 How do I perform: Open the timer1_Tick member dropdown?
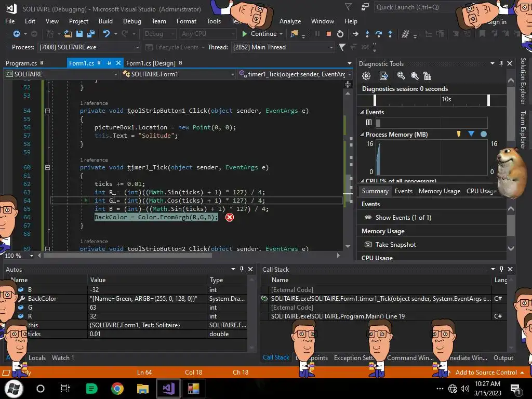tap(295, 74)
